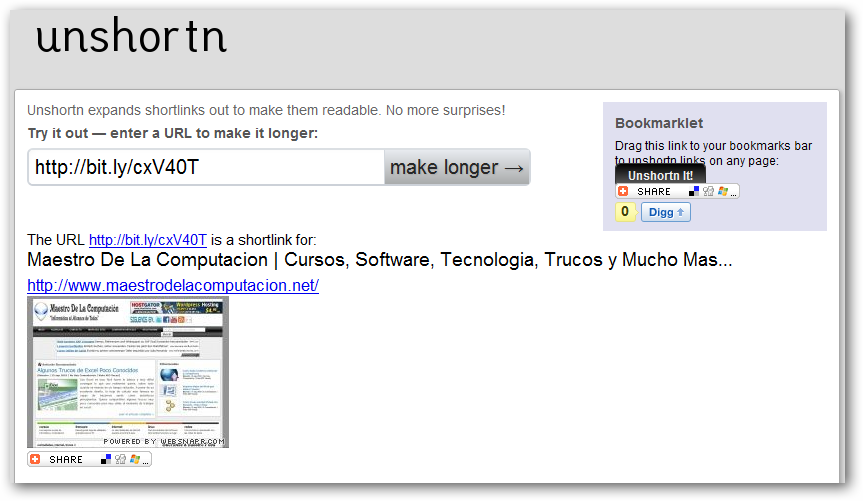The width and height of the screenshot is (863, 501).
Task: Click the make longer arrow button
Action: 457,167
